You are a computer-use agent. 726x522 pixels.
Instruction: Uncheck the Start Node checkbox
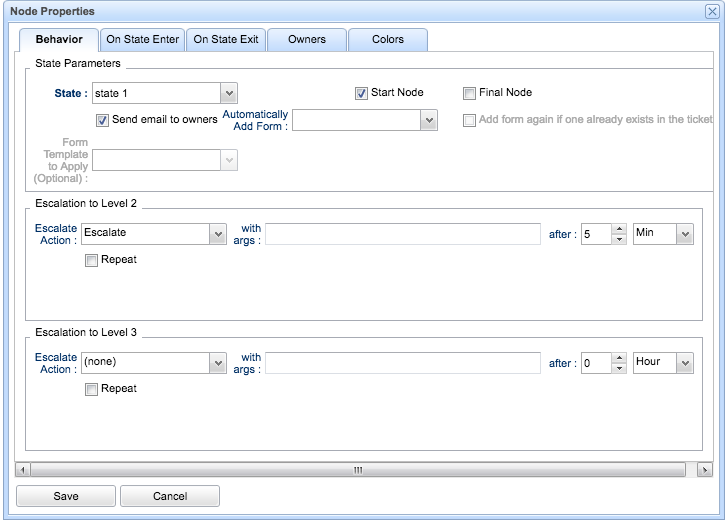(x=361, y=94)
